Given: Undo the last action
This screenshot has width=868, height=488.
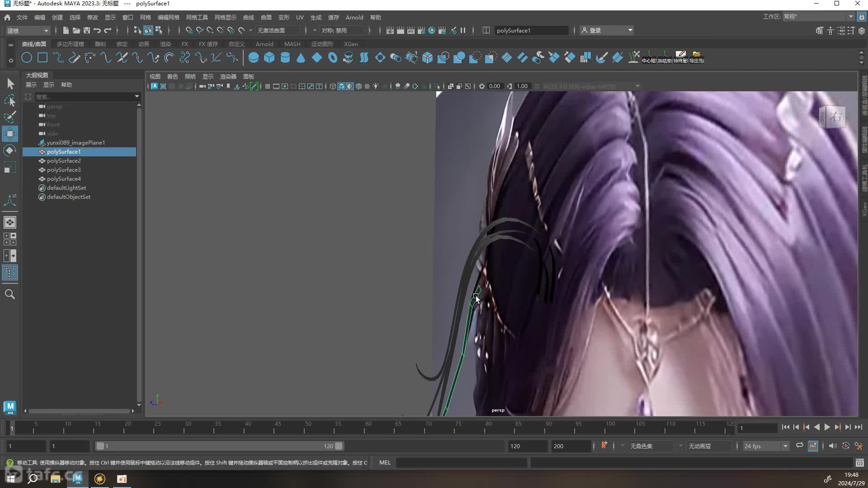Looking at the screenshot, I should point(97,30).
